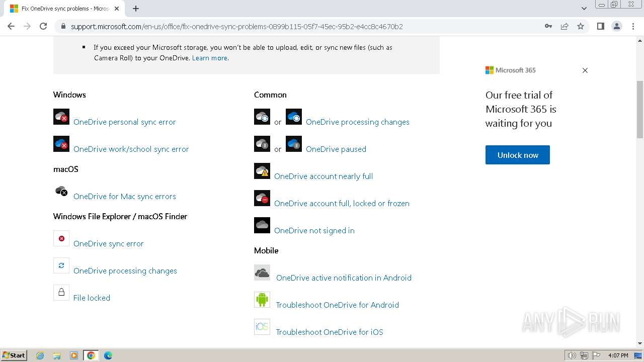Click the OneDrive personal sync error cloud icon
This screenshot has height=362, width=644.
(x=61, y=117)
